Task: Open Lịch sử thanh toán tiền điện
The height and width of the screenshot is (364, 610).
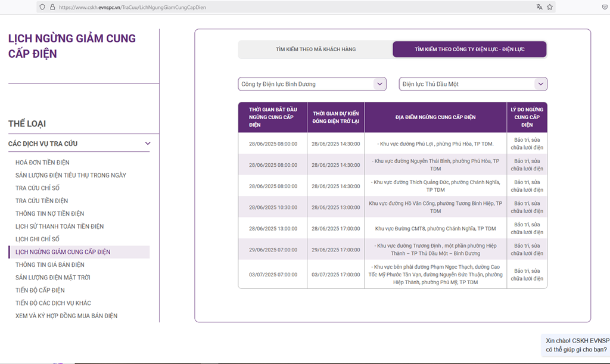Action: coord(60,226)
